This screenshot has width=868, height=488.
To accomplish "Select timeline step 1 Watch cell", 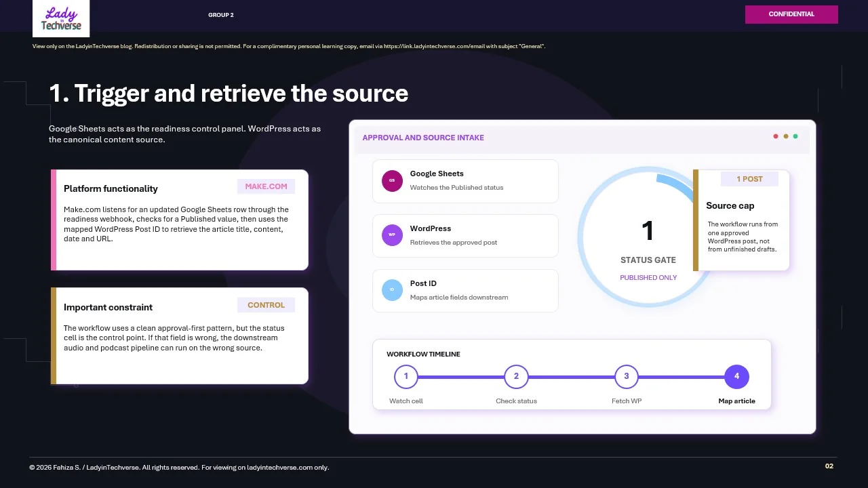I will 406,376.
